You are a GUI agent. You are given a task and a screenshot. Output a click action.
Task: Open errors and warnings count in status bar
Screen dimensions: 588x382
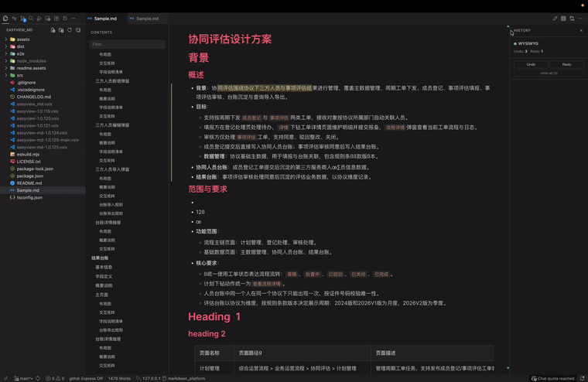[x=55, y=378]
